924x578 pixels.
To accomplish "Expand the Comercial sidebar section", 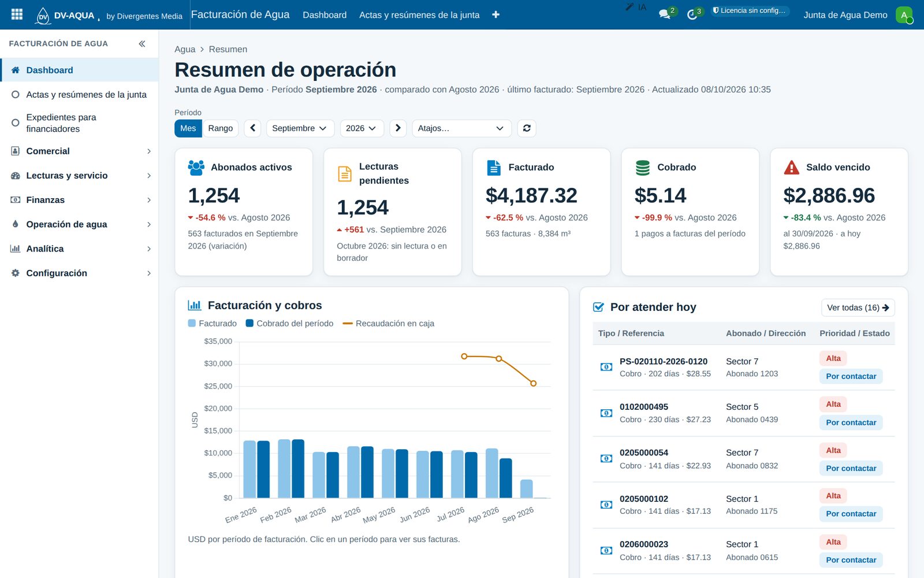I will tap(80, 151).
